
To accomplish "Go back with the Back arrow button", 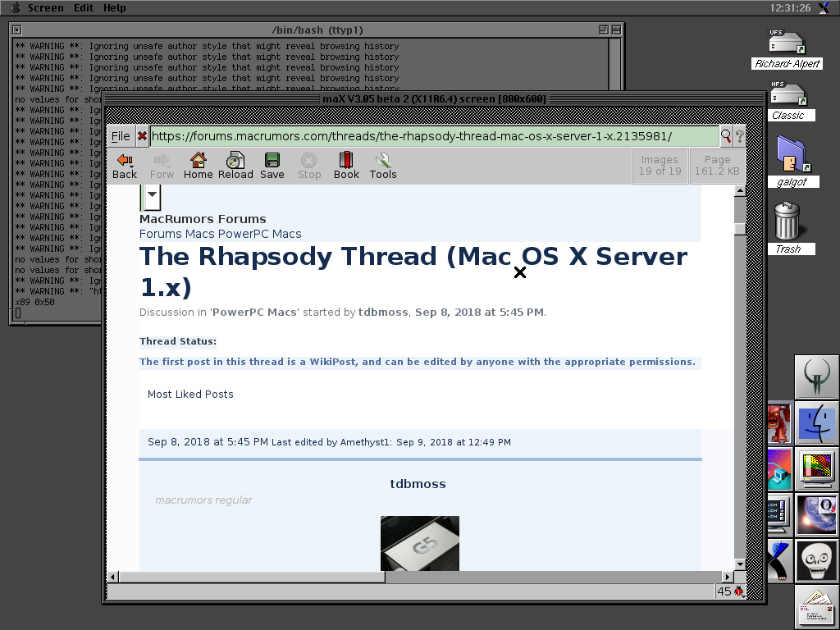I will coord(125,166).
